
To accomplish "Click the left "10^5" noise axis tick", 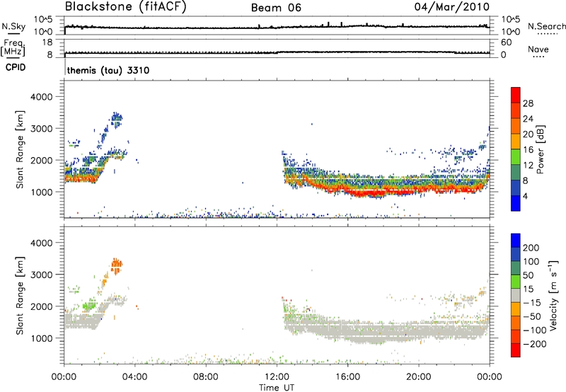I will pos(43,20).
